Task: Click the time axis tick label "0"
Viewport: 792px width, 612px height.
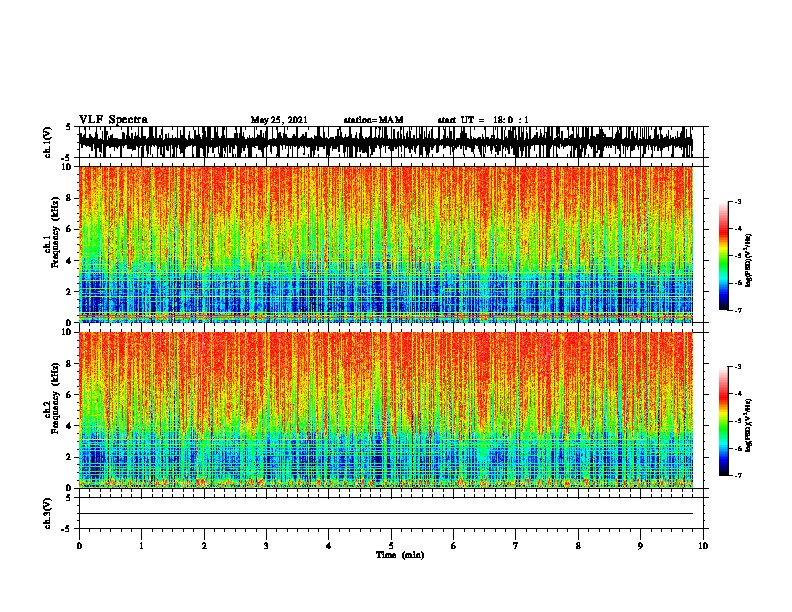Action: (79, 546)
